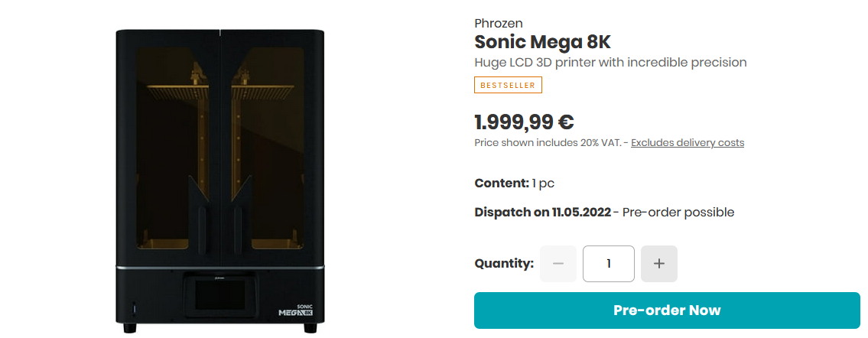Decrease quantity with the minus button
The image size is (868, 338).
point(558,264)
